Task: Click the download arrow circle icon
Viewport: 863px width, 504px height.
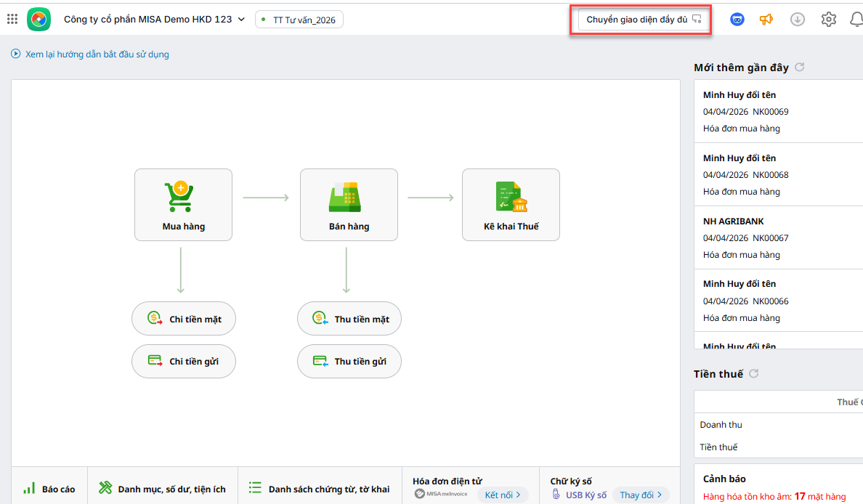Action: click(x=798, y=20)
